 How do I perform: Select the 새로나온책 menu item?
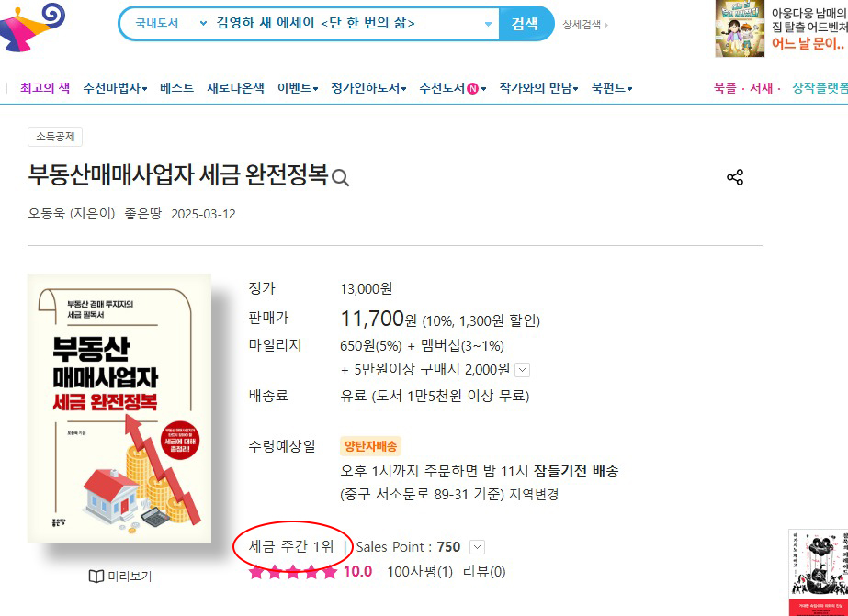click(x=235, y=87)
